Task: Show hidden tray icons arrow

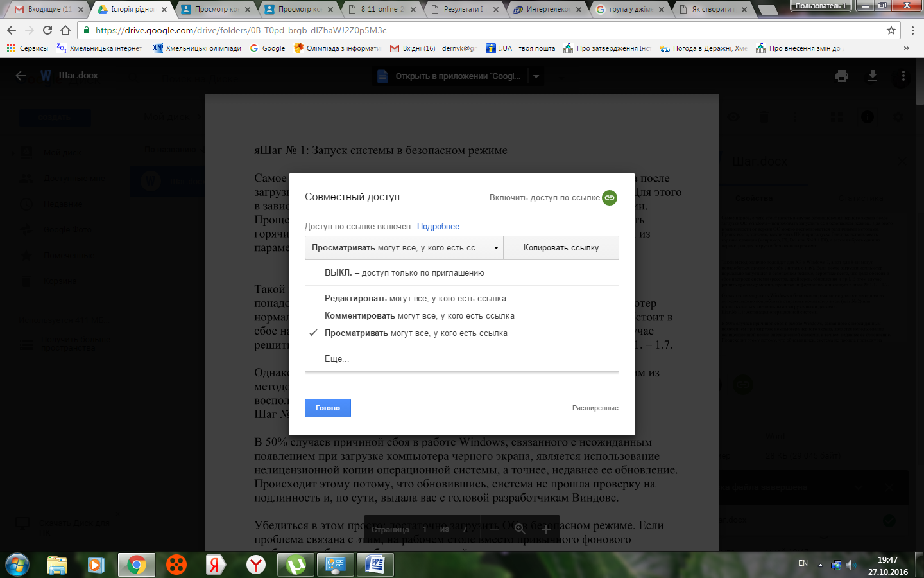Action: point(820,565)
